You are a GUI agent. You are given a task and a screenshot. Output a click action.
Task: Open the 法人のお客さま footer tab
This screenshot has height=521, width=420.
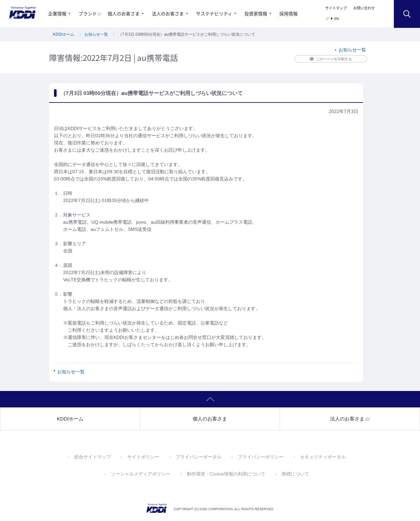pyautogui.click(x=350, y=419)
